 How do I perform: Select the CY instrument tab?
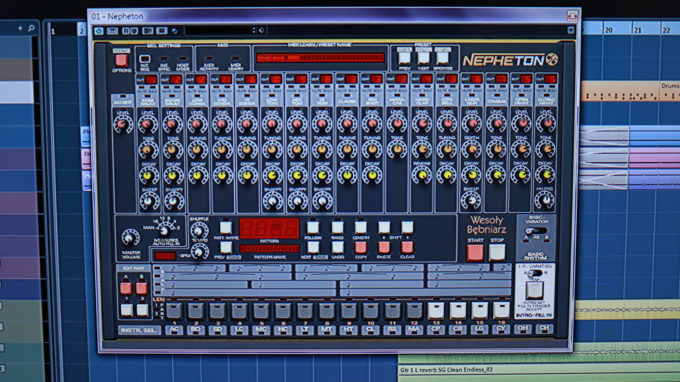(x=501, y=330)
